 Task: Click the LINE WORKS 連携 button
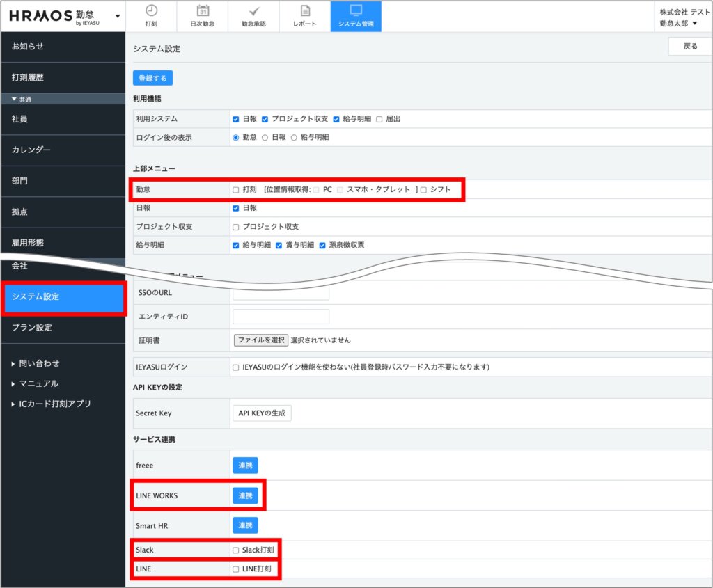coord(245,495)
